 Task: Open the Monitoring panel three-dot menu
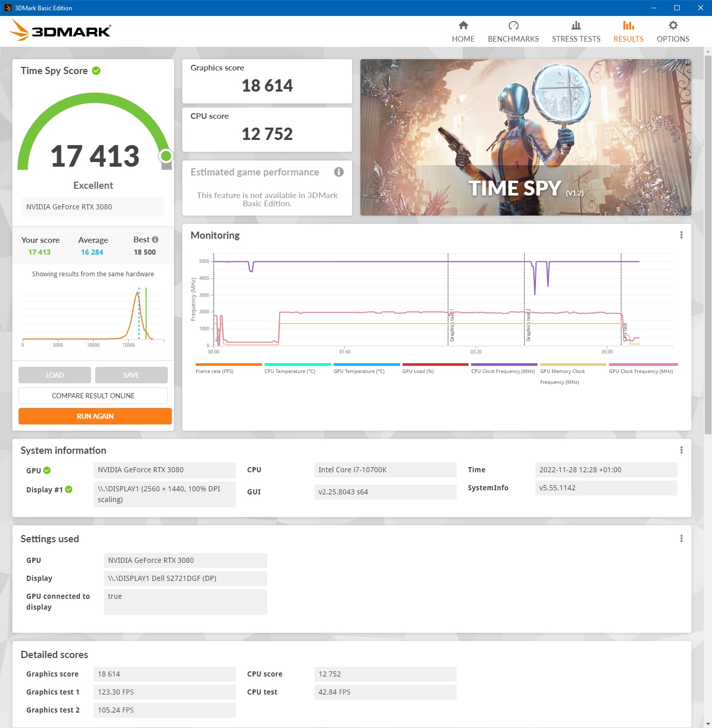681,235
